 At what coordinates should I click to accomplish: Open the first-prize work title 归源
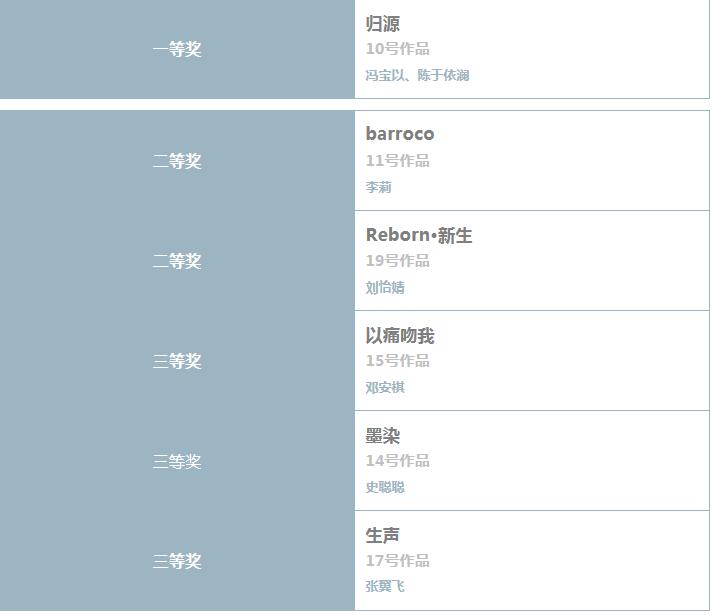[x=382, y=24]
